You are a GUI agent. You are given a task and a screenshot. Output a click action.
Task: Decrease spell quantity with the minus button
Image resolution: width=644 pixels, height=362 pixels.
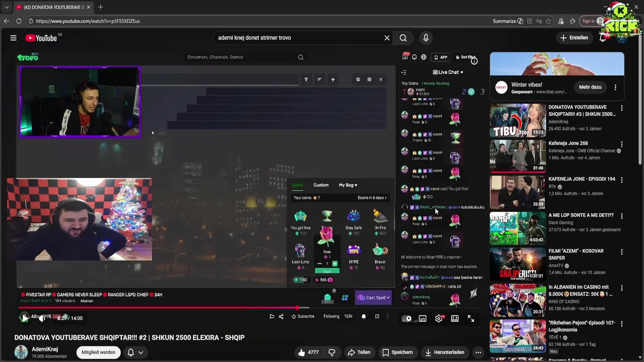(319, 263)
